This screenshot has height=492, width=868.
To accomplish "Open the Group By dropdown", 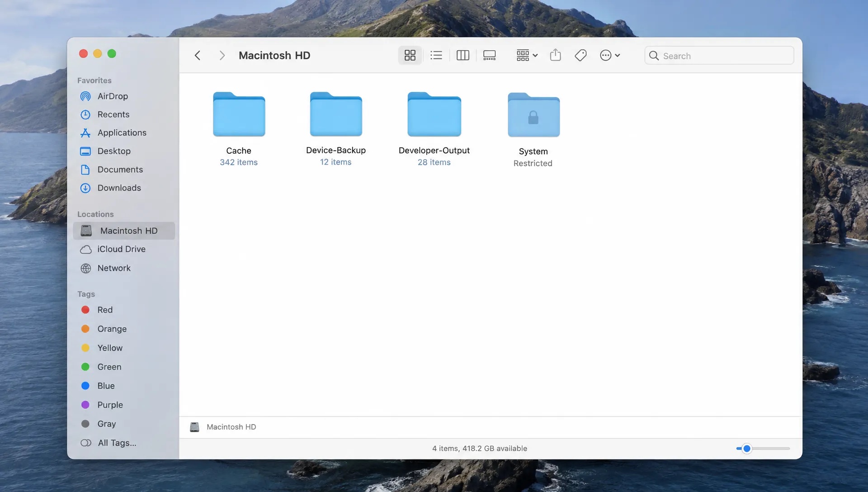I will tap(527, 55).
